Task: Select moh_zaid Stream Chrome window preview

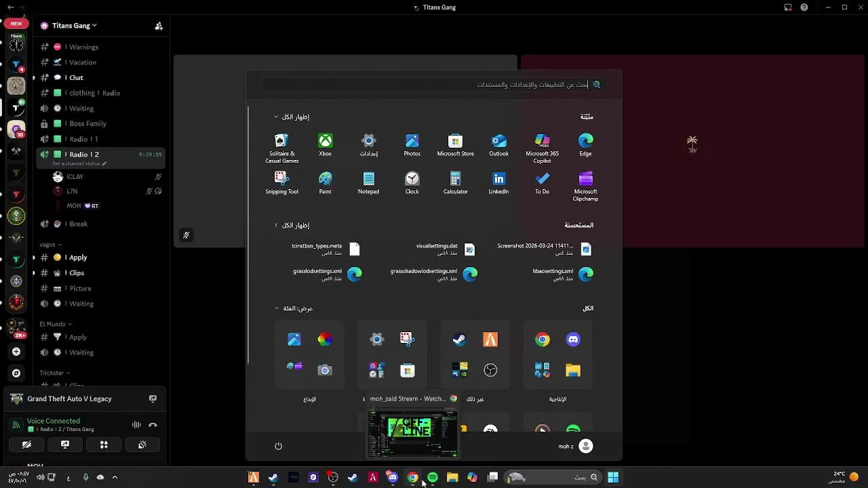Action: click(413, 426)
